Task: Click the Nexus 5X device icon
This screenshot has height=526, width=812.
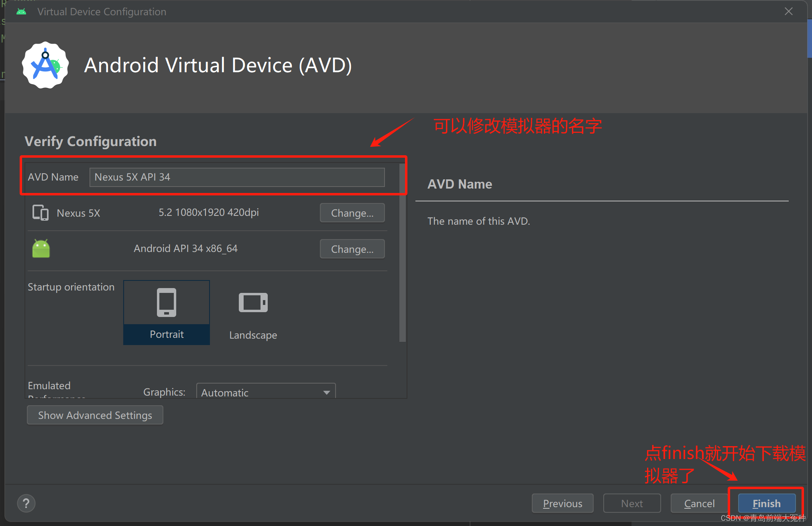Action: 40,213
